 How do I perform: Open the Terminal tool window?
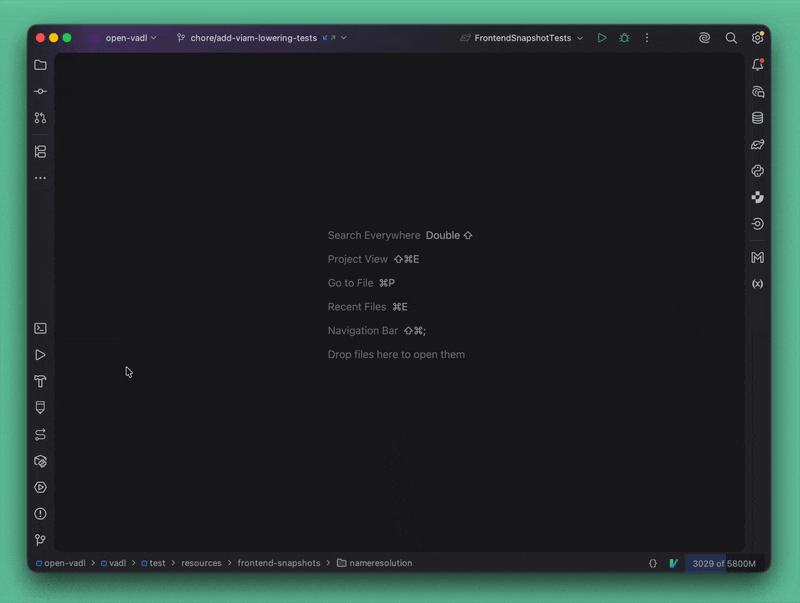coord(40,328)
